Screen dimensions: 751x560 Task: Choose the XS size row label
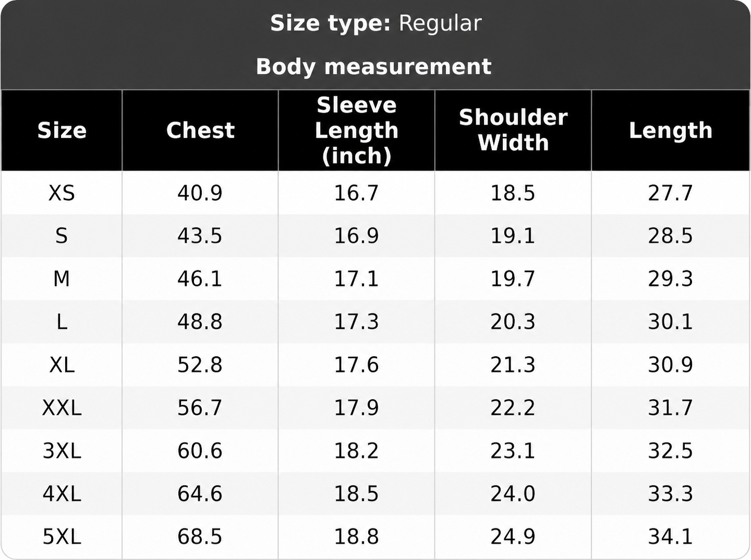tap(62, 193)
